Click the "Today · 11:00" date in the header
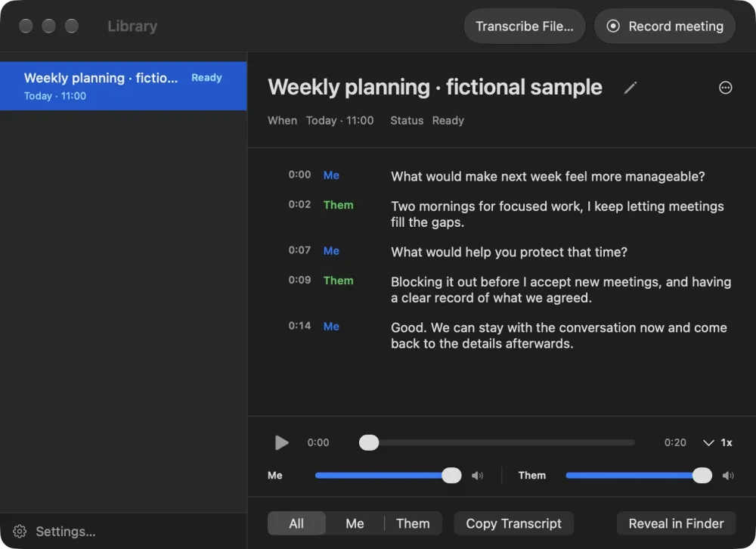This screenshot has width=756, height=549. click(x=340, y=120)
